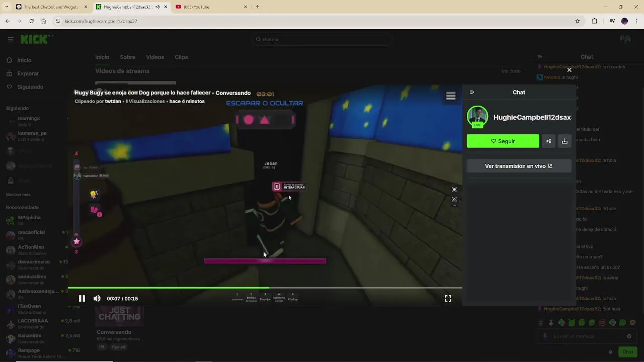Open the user avatar at top right of Kick
The width and height of the screenshot is (644, 362).
tap(625, 39)
